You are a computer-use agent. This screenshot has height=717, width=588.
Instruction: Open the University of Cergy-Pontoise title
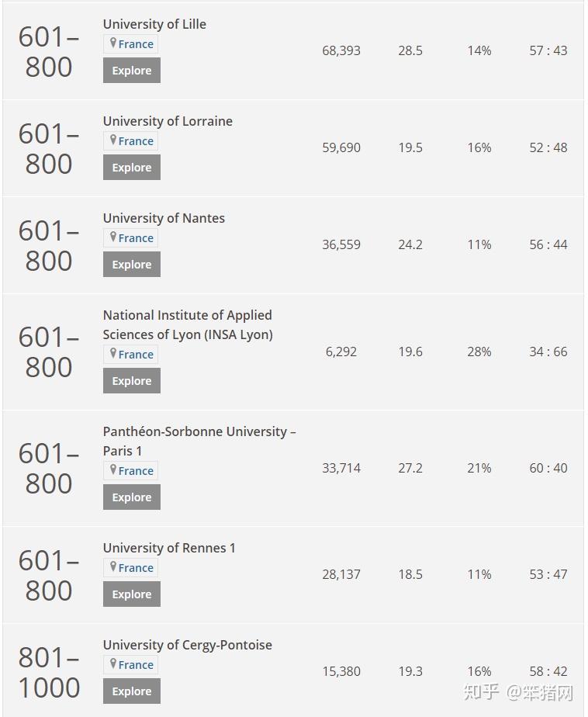click(x=188, y=645)
